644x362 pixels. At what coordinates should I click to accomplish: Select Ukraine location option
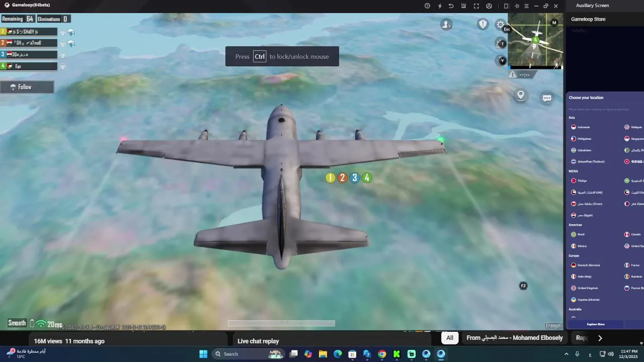pos(585,300)
